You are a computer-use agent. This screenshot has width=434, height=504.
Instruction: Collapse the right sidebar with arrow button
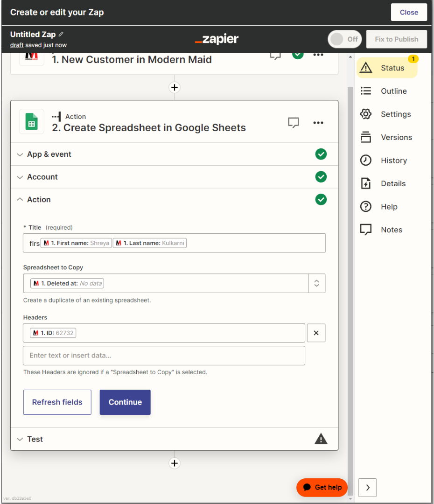point(367,488)
